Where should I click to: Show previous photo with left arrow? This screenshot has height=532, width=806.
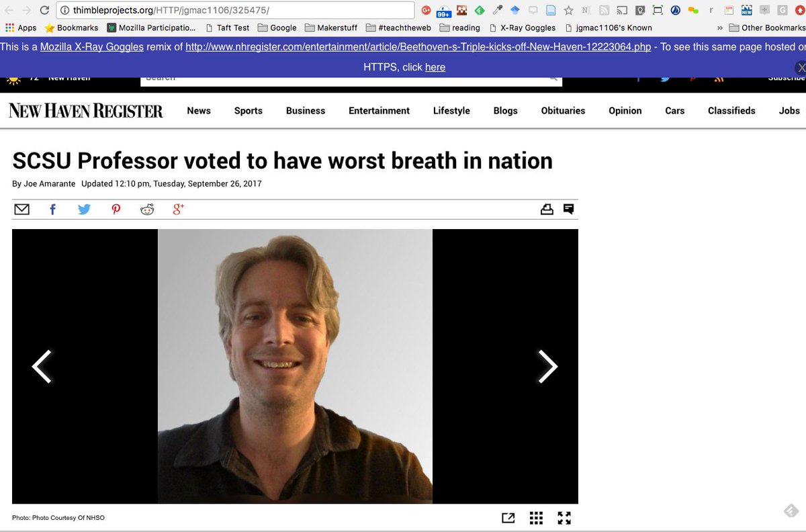42,367
